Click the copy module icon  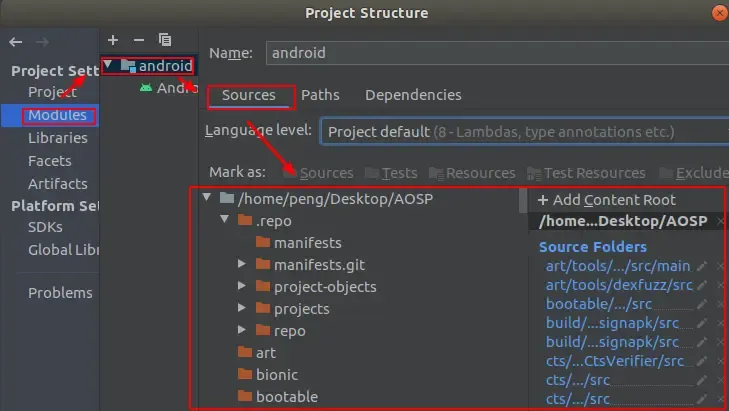[x=164, y=40]
